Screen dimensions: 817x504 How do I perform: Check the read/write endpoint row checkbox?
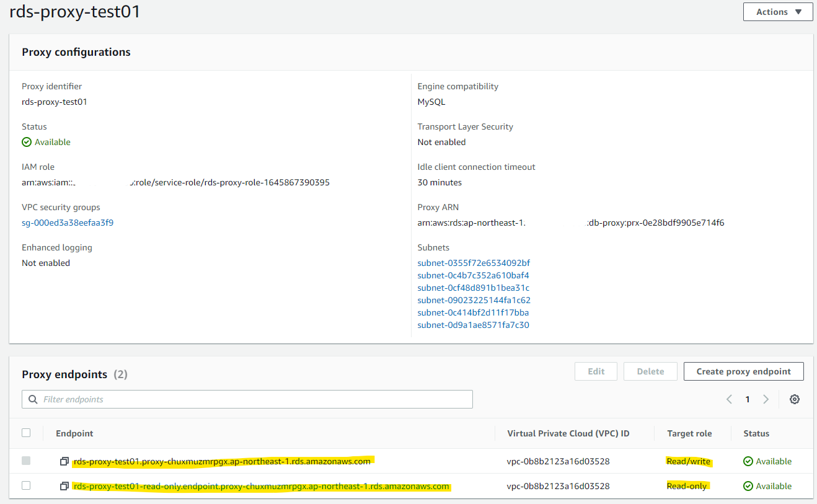tap(26, 461)
